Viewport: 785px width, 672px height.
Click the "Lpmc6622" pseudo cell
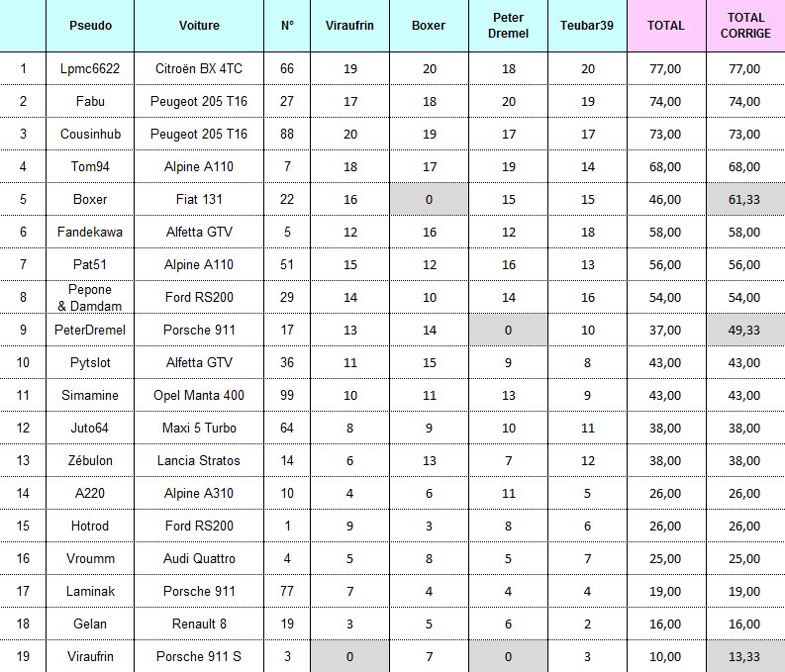click(x=90, y=69)
